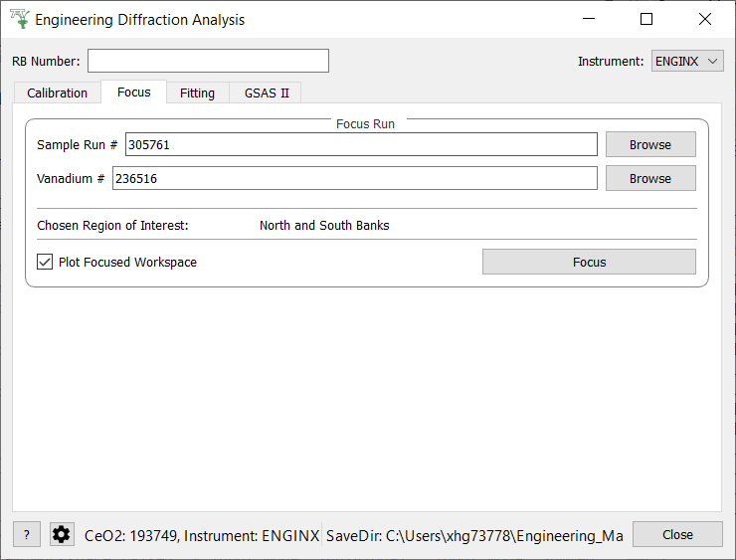Viewport: 736px width, 560px height.
Task: Maximize the Engineering Diffraction Analysis window
Action: pos(646,19)
